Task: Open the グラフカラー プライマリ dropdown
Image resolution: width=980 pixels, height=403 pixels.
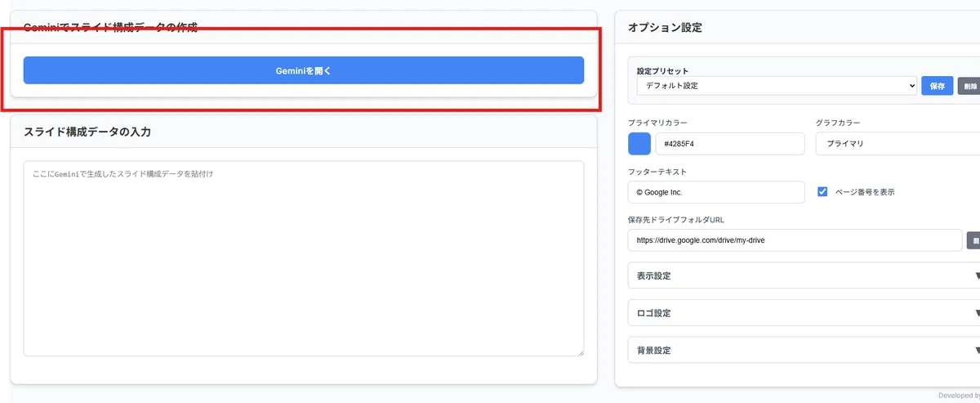Action: click(x=898, y=143)
